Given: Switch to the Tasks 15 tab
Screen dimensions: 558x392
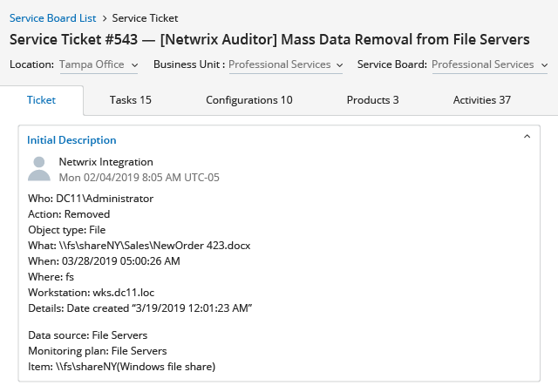Looking at the screenshot, I should [130, 100].
